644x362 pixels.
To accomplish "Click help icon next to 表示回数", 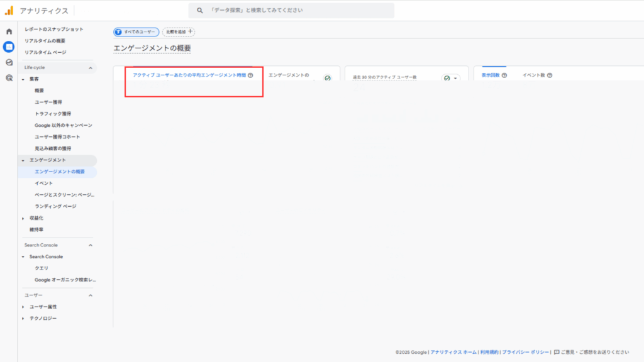I will pyautogui.click(x=504, y=75).
